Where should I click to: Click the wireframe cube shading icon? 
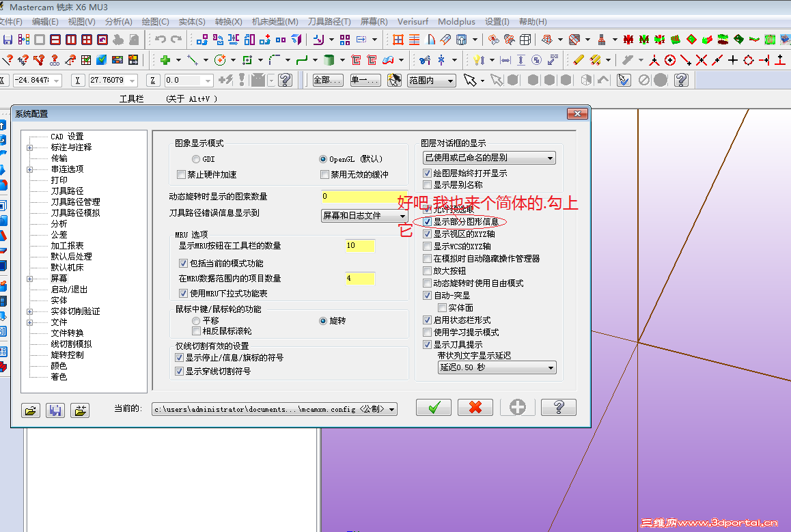(x=526, y=40)
